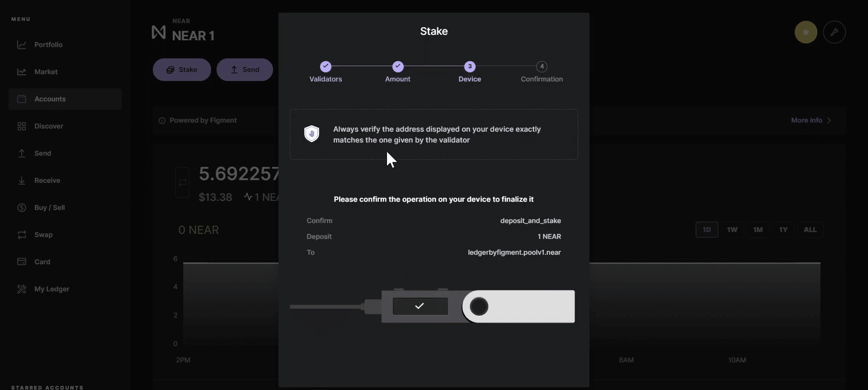Click the Validators completed step
The width and height of the screenshot is (868, 390).
click(325, 67)
